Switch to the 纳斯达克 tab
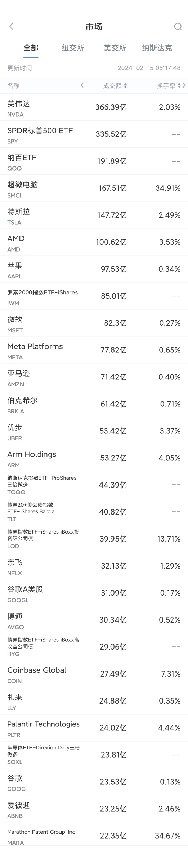188x868 pixels. click(x=157, y=48)
